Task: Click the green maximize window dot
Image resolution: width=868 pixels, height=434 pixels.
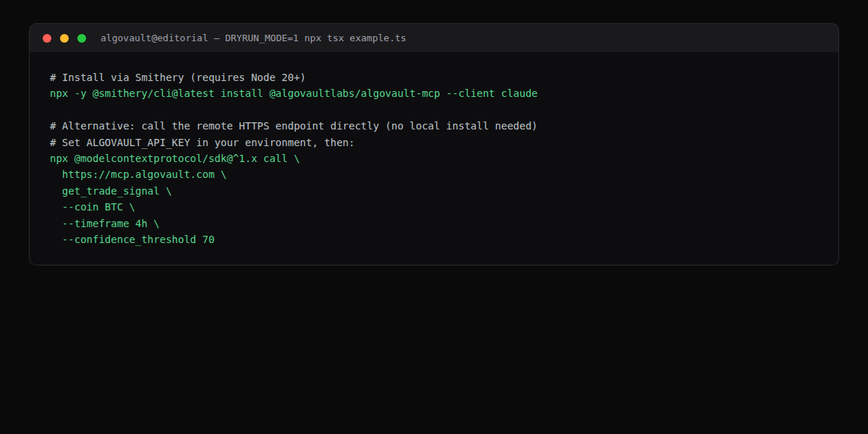Action: point(82,38)
